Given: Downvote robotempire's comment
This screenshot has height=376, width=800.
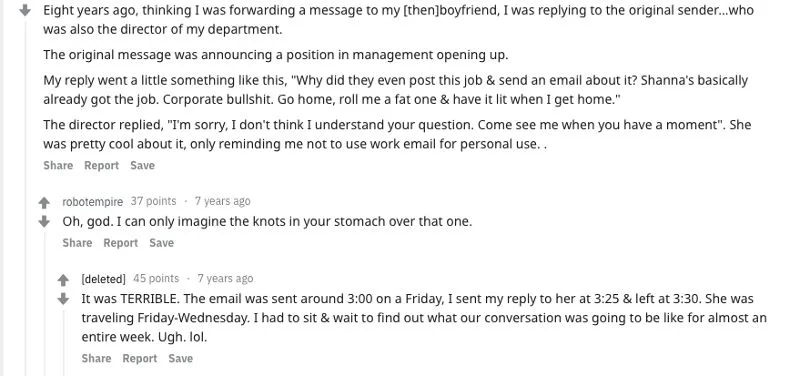Looking at the screenshot, I should click(44, 221).
